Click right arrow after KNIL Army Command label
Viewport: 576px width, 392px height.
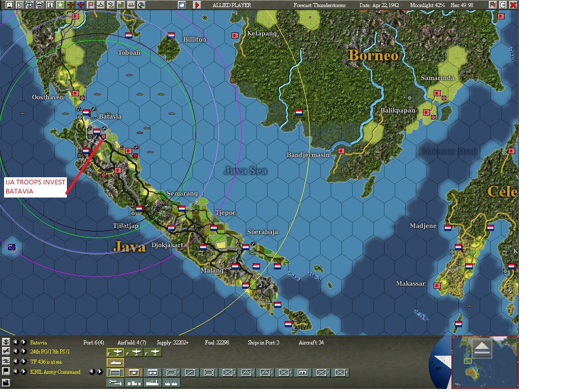(100, 372)
